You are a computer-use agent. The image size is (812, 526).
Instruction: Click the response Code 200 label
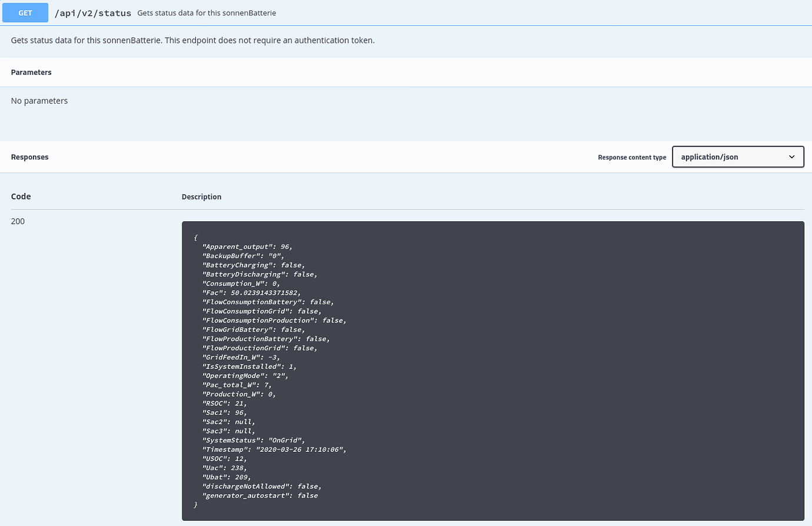tap(17, 221)
